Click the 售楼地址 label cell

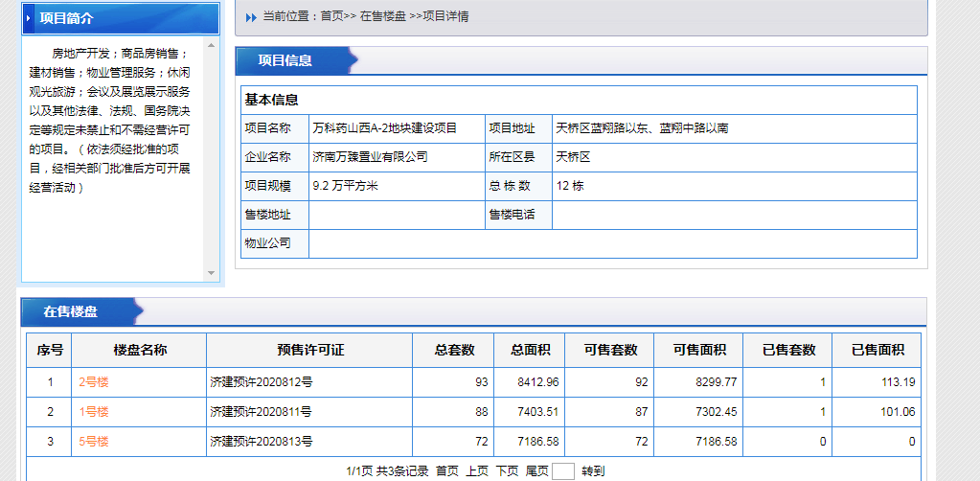pos(275,215)
